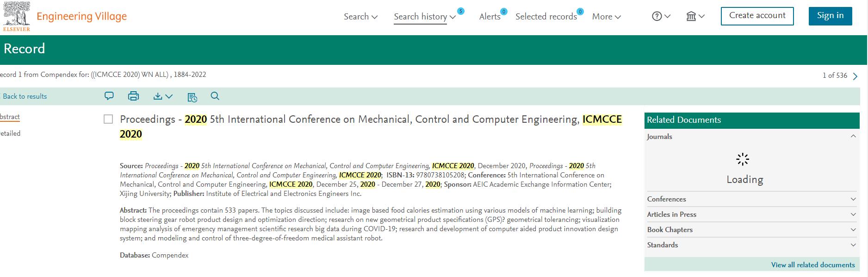Click View all related documents
This screenshot has height=277, width=868.
(813, 265)
